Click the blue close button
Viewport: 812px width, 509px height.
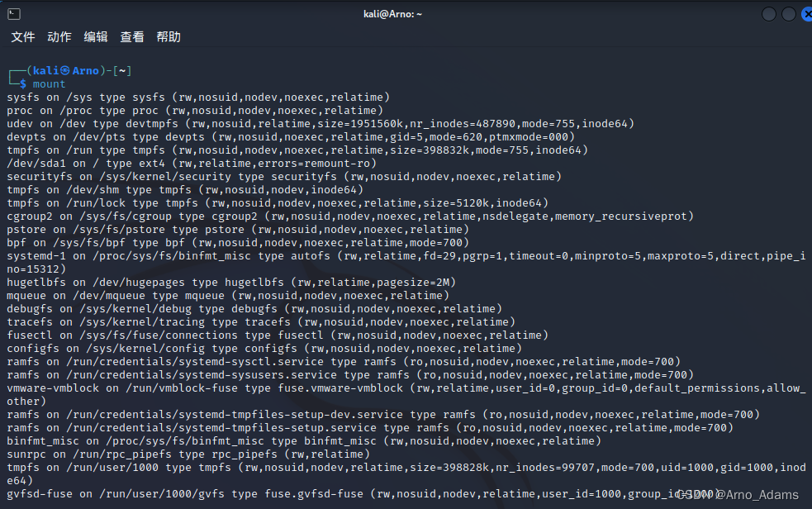806,14
